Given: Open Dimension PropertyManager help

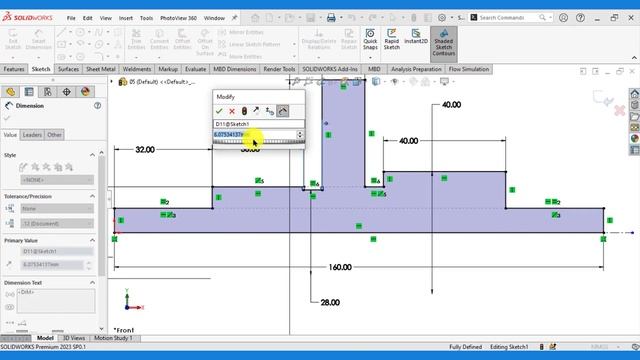Looking at the screenshot, I should pyautogui.click(x=98, y=106).
